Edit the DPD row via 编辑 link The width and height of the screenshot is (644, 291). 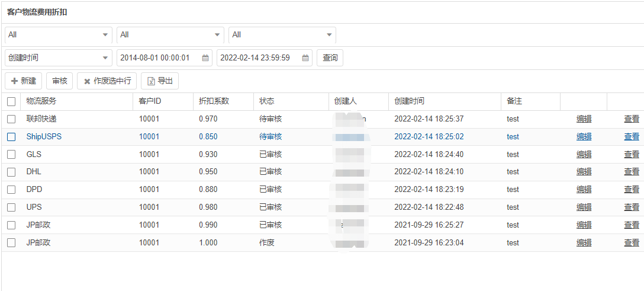coord(584,190)
